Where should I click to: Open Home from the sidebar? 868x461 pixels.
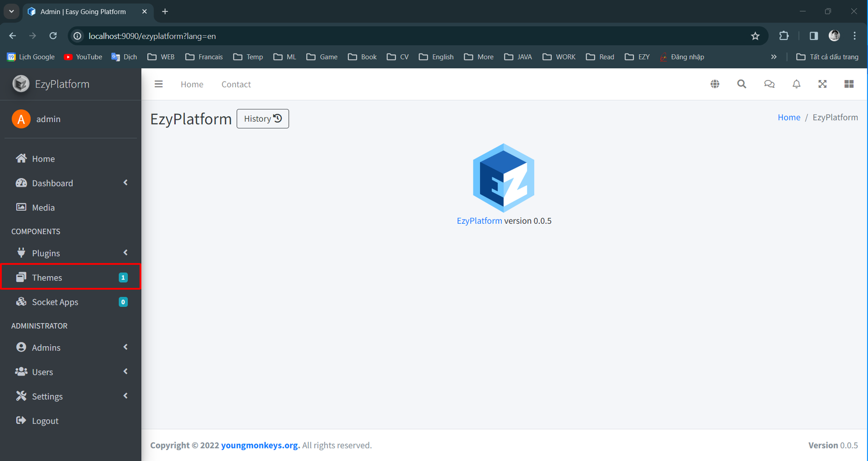click(x=70, y=158)
